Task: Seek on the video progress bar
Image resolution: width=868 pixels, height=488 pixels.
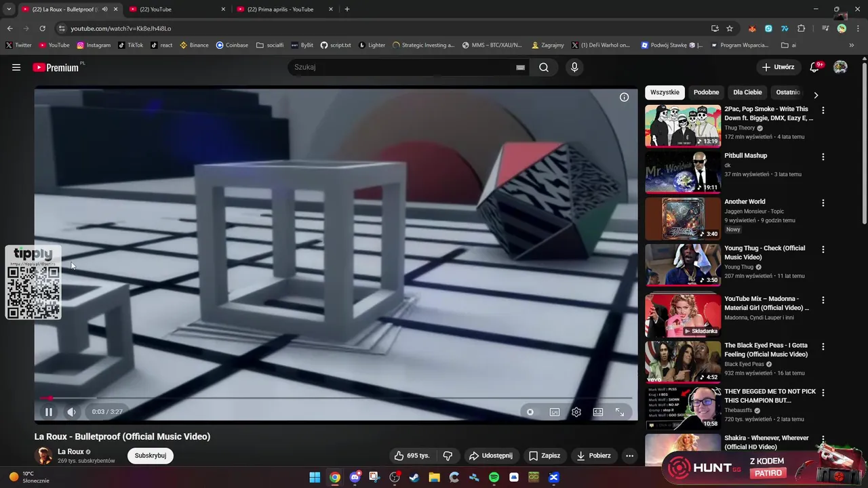Action: click(x=336, y=398)
